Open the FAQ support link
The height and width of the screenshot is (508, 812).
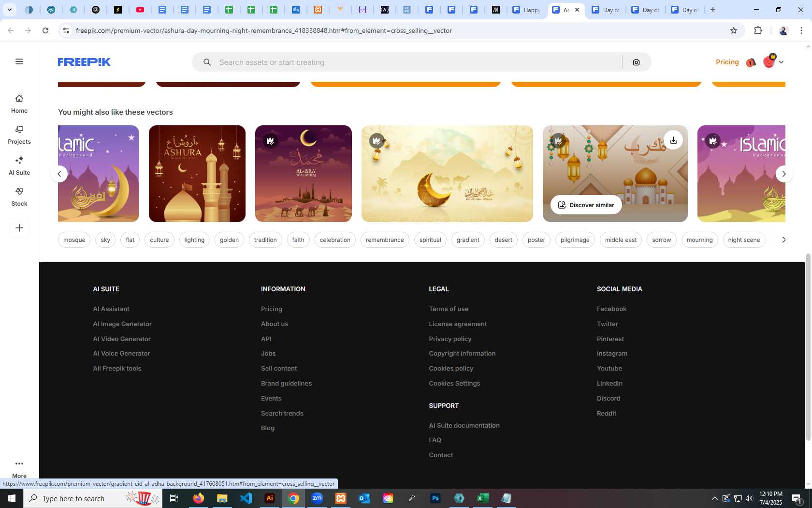coord(435,440)
